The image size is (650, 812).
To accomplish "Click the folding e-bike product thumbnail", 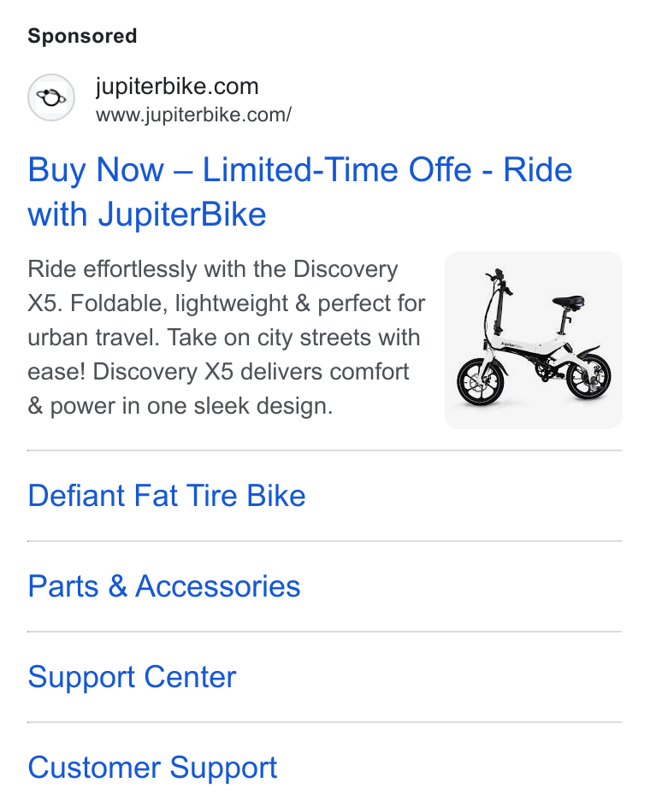I will (534, 340).
